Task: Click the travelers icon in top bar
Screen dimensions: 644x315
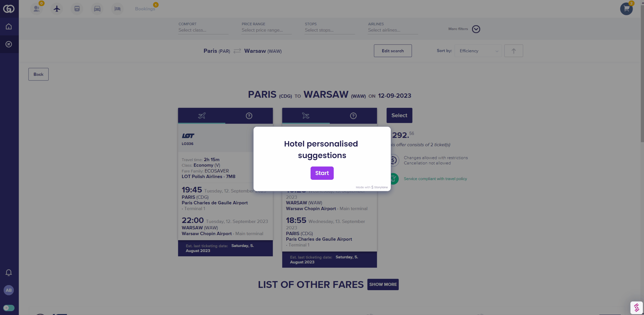Action: pyautogui.click(x=36, y=9)
